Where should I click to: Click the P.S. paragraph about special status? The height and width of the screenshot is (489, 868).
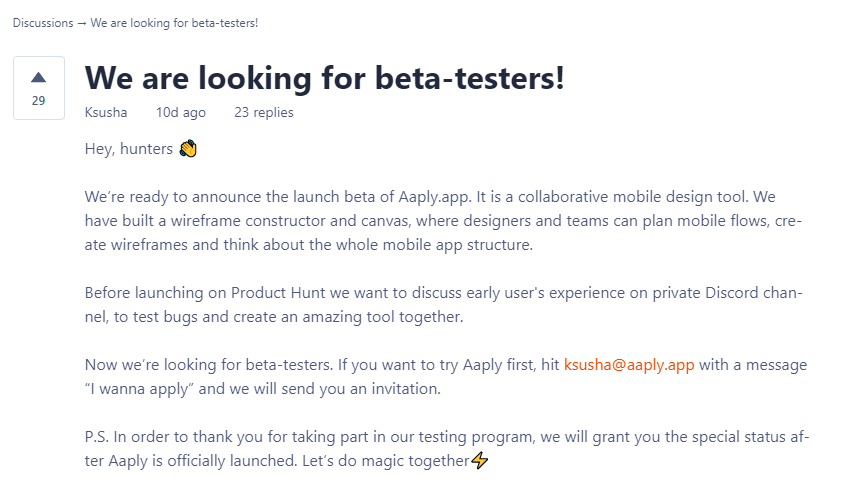(447, 449)
